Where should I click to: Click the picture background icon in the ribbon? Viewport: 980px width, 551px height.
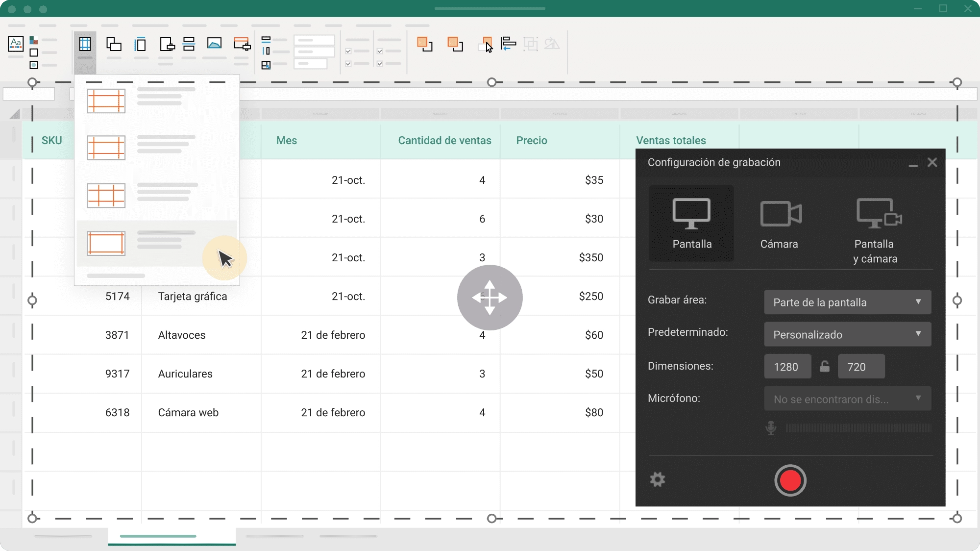(214, 44)
